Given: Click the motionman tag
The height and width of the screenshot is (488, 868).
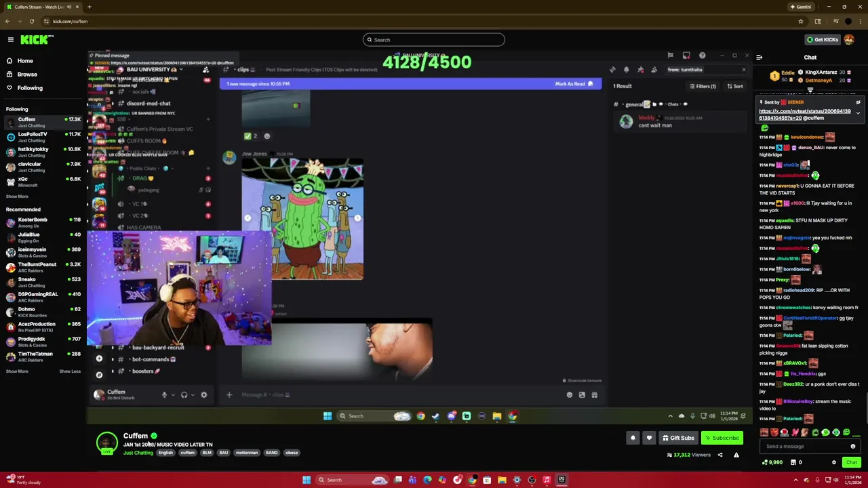Looking at the screenshot, I should [x=247, y=453].
